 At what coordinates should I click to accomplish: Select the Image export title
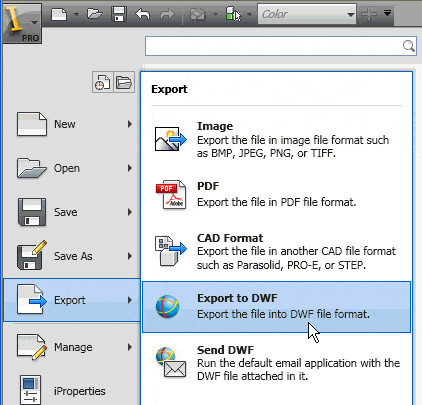(x=215, y=126)
